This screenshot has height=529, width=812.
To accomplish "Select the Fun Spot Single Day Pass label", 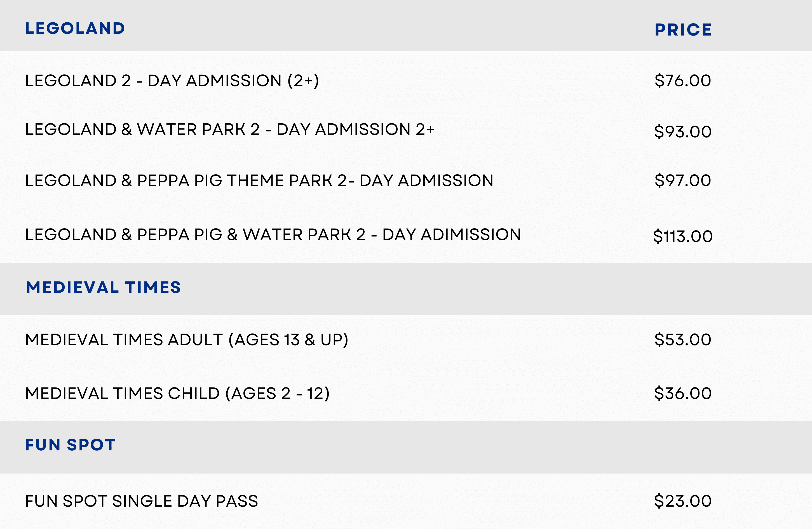I will (142, 501).
